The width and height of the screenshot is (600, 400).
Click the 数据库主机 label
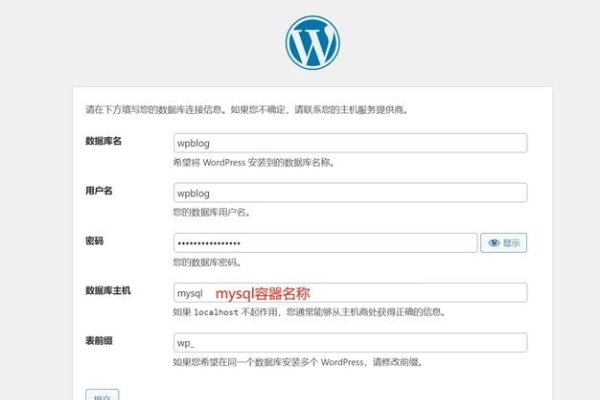[x=108, y=291]
